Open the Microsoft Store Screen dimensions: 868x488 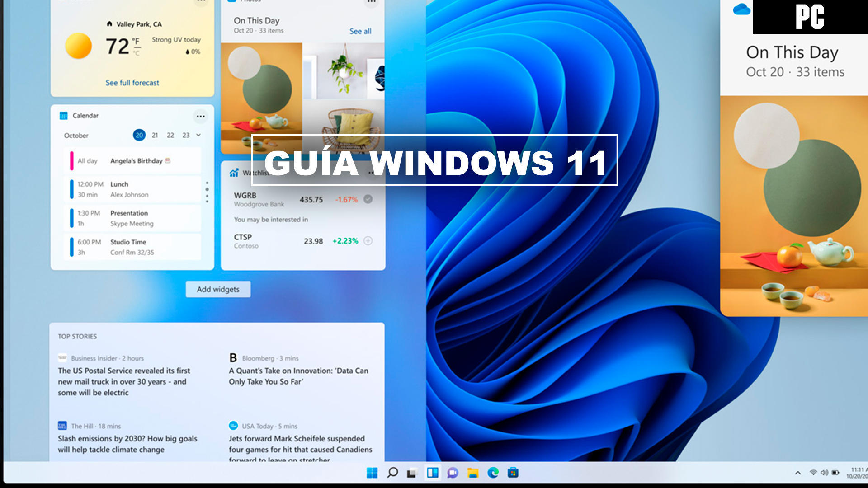coord(512,473)
